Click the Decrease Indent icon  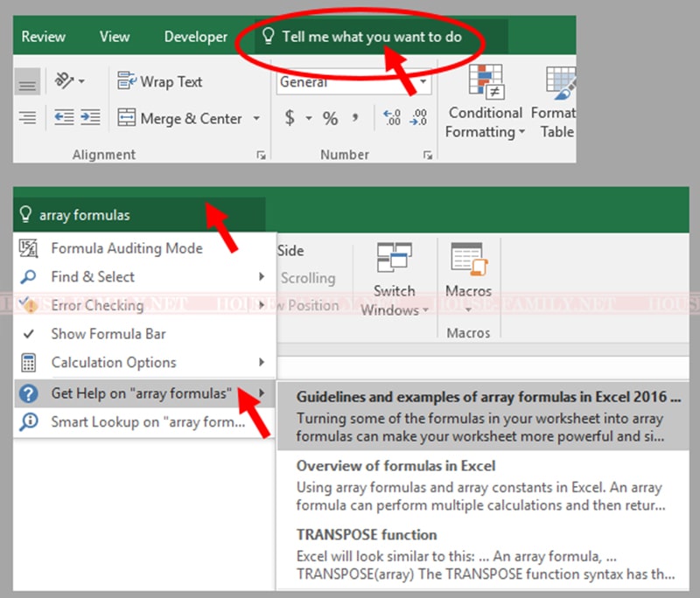click(64, 118)
